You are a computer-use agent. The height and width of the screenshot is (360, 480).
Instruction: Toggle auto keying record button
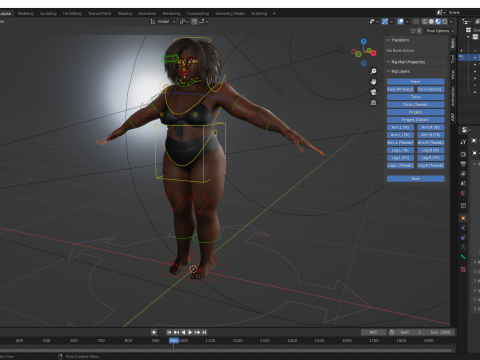tap(154, 332)
